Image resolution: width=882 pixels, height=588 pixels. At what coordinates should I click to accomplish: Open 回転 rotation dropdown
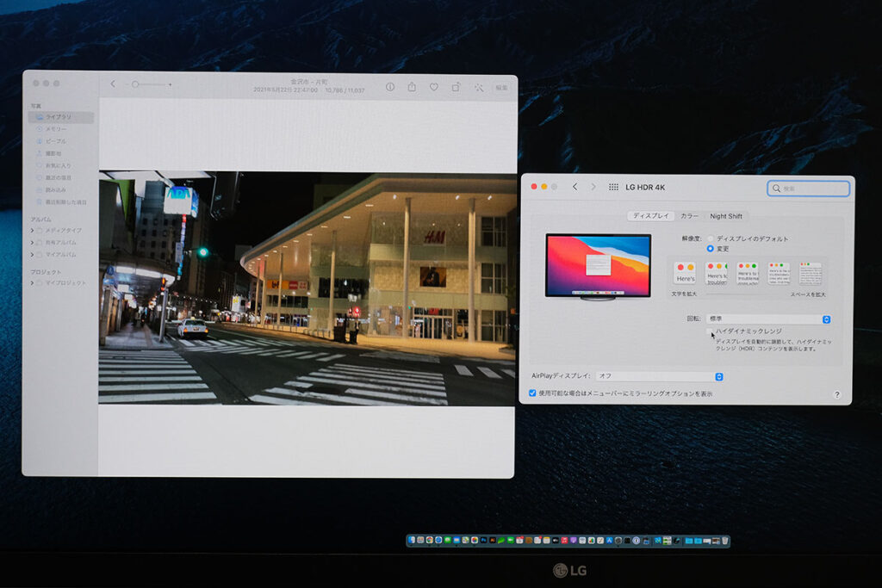(x=769, y=319)
